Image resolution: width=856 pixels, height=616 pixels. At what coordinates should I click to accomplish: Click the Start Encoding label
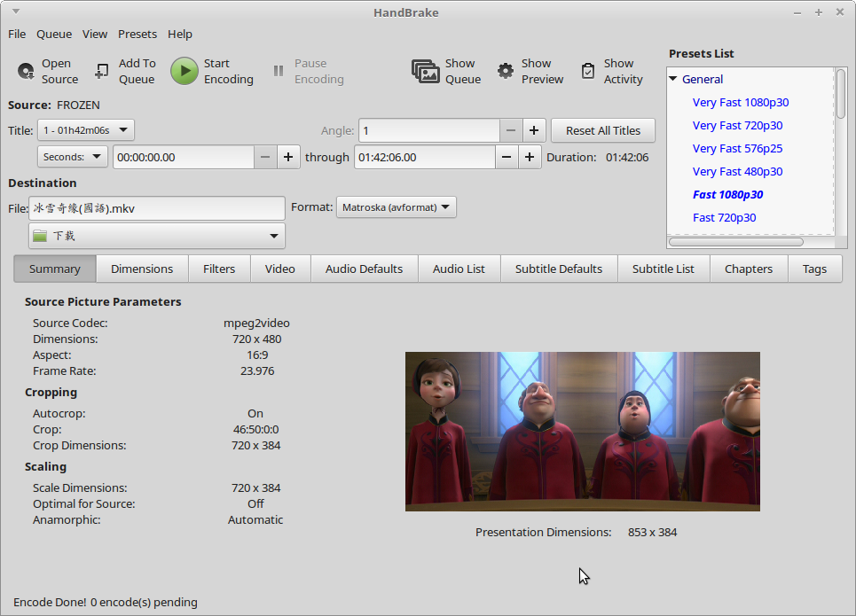tap(229, 72)
